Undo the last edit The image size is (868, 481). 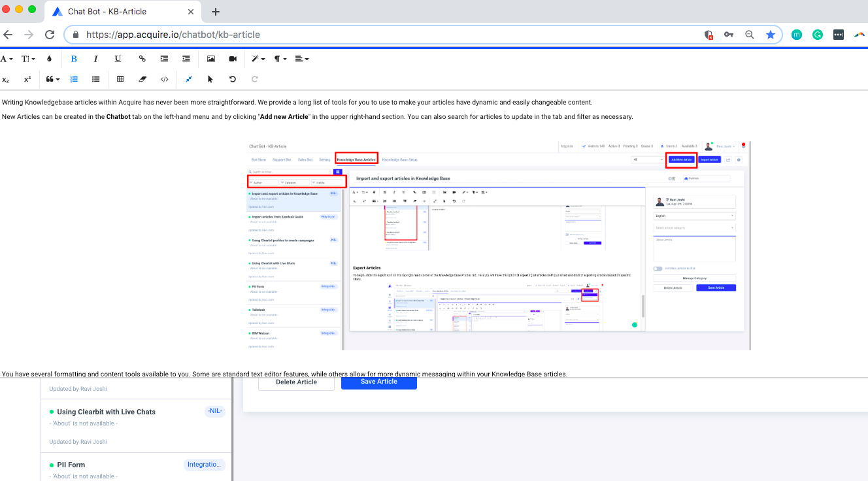[233, 79]
